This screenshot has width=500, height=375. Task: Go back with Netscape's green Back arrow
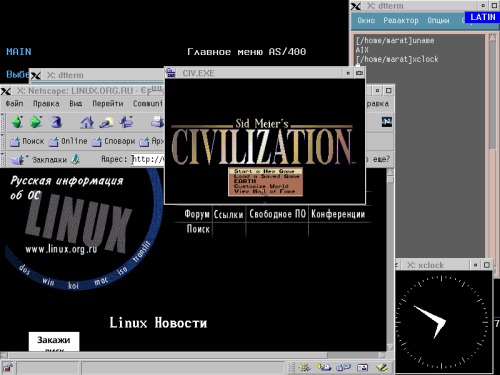click(x=17, y=122)
